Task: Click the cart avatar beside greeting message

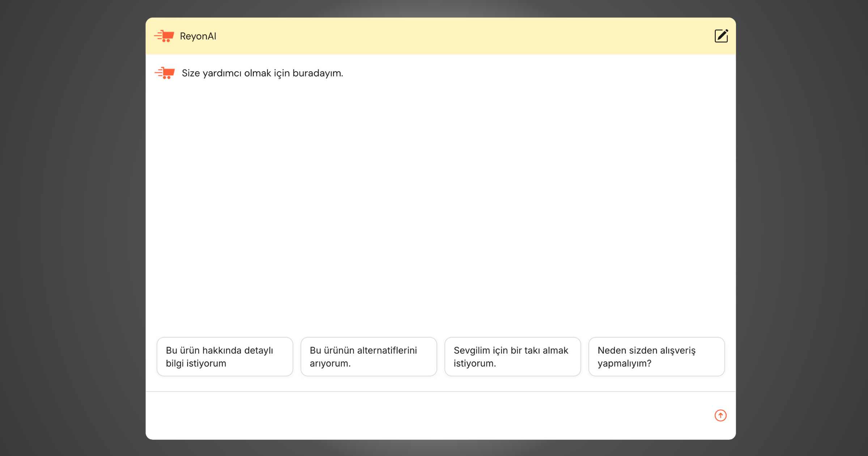Action: tap(165, 73)
